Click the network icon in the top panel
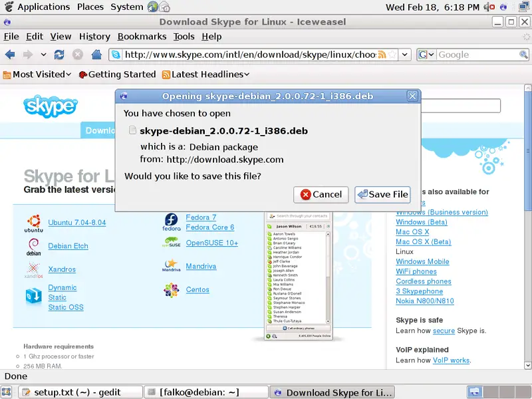The image size is (532, 399). click(525, 7)
